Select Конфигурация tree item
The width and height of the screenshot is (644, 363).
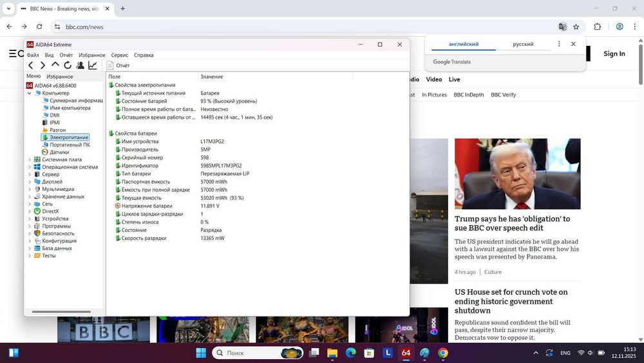(55, 241)
